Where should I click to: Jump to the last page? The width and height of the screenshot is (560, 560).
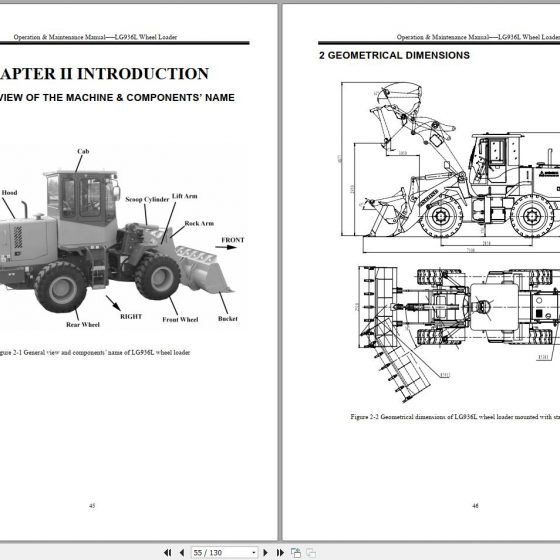coord(280,552)
